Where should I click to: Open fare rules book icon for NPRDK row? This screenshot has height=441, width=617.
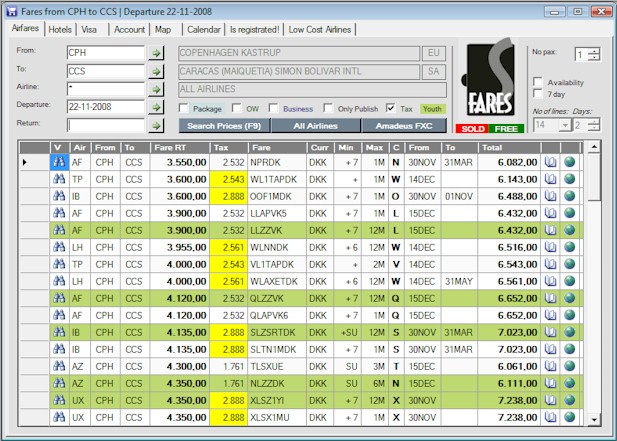click(550, 162)
